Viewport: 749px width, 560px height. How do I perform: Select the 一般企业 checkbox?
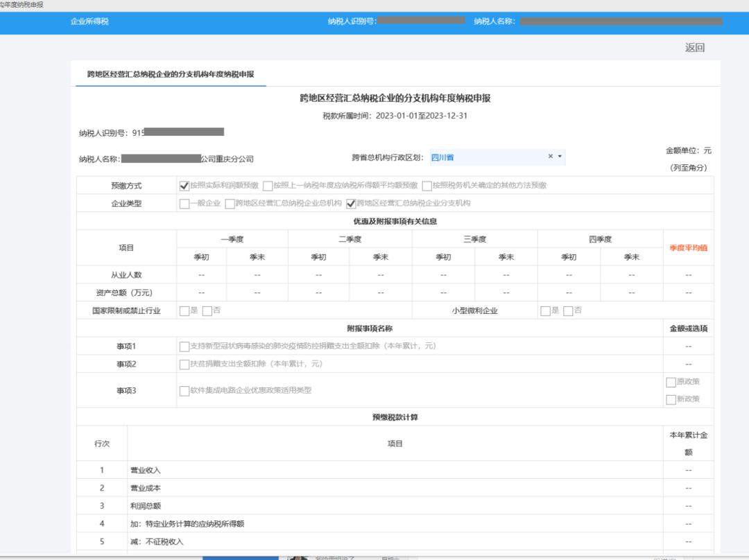(184, 204)
